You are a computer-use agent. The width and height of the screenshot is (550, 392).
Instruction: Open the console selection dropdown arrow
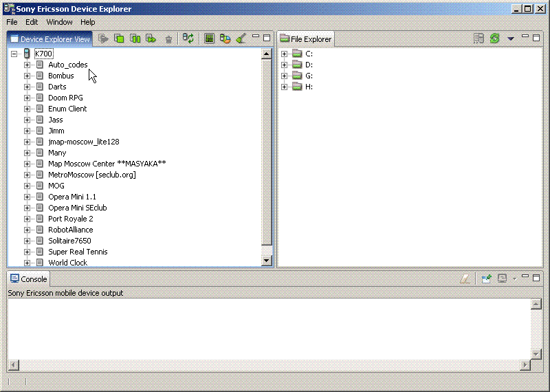(514, 279)
